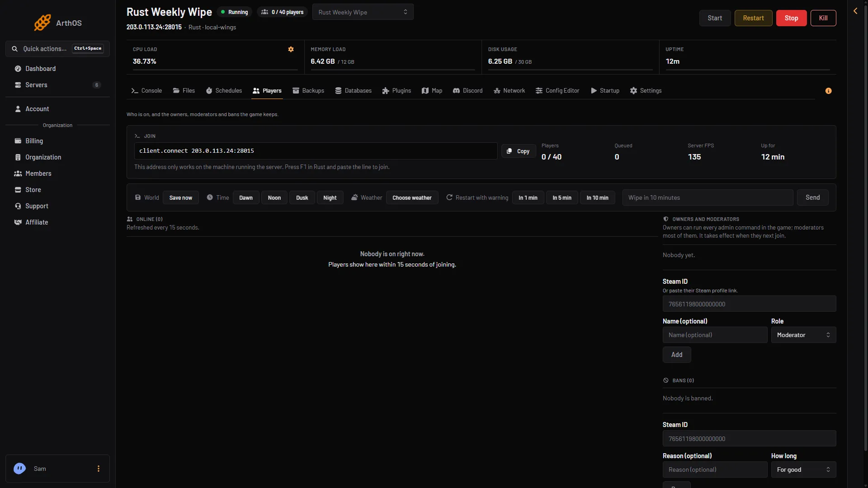
Task: Select the Players tab
Action: tap(267, 91)
